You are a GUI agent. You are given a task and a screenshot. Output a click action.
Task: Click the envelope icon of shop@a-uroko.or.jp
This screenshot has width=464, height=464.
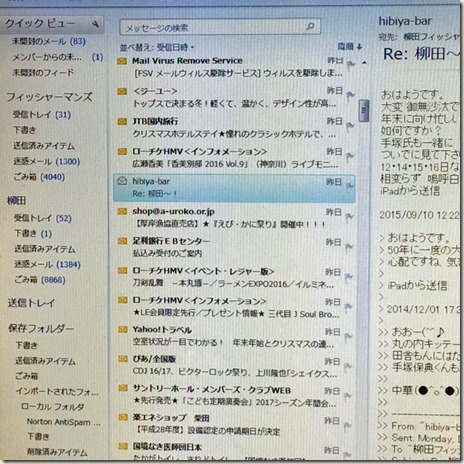(122, 211)
